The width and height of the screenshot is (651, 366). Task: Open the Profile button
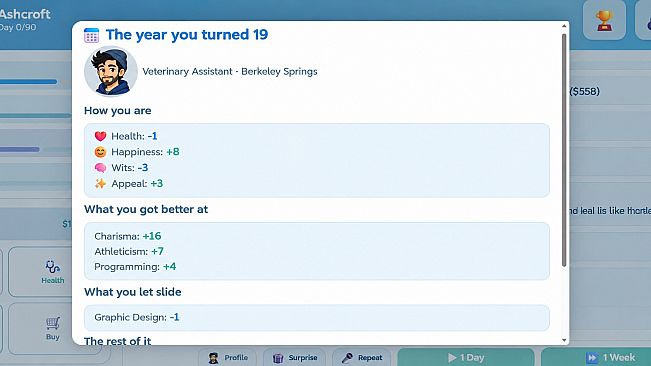coord(228,358)
